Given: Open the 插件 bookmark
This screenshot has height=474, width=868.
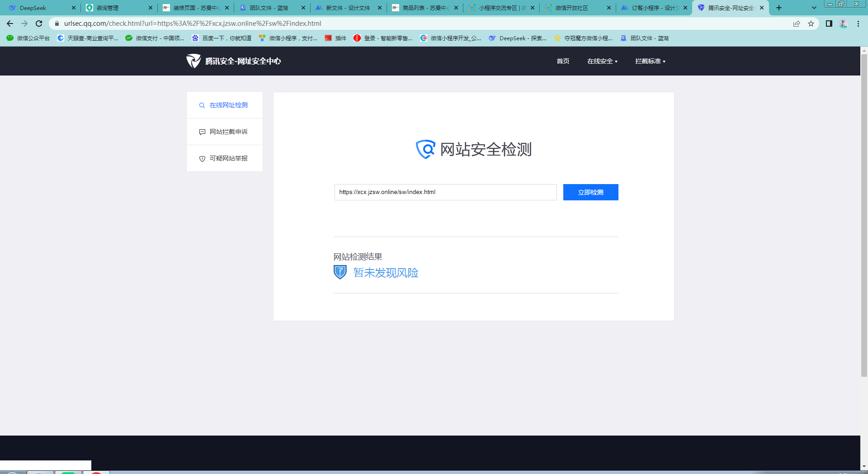Looking at the screenshot, I should (x=335, y=38).
